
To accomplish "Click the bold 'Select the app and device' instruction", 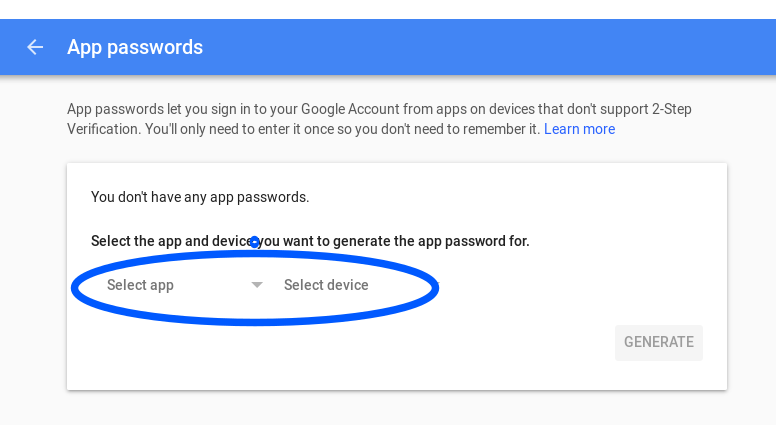I will click(168, 241).
